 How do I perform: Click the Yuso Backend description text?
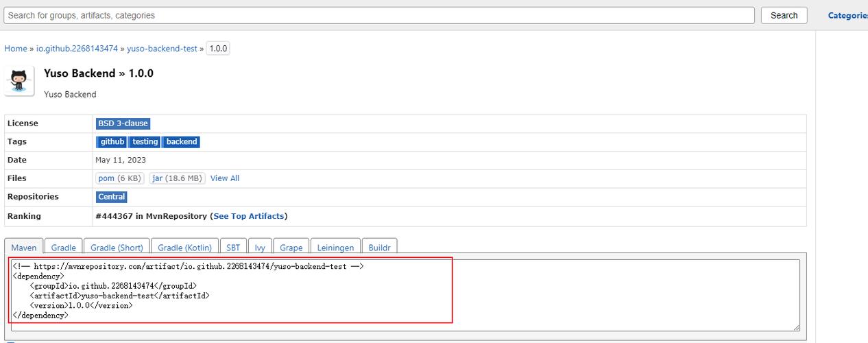(70, 95)
